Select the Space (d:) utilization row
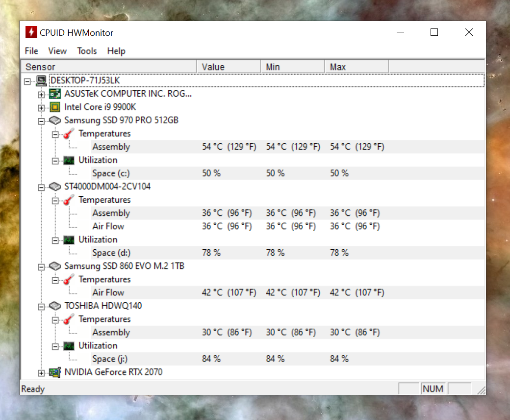The height and width of the screenshot is (420, 510). [111, 253]
